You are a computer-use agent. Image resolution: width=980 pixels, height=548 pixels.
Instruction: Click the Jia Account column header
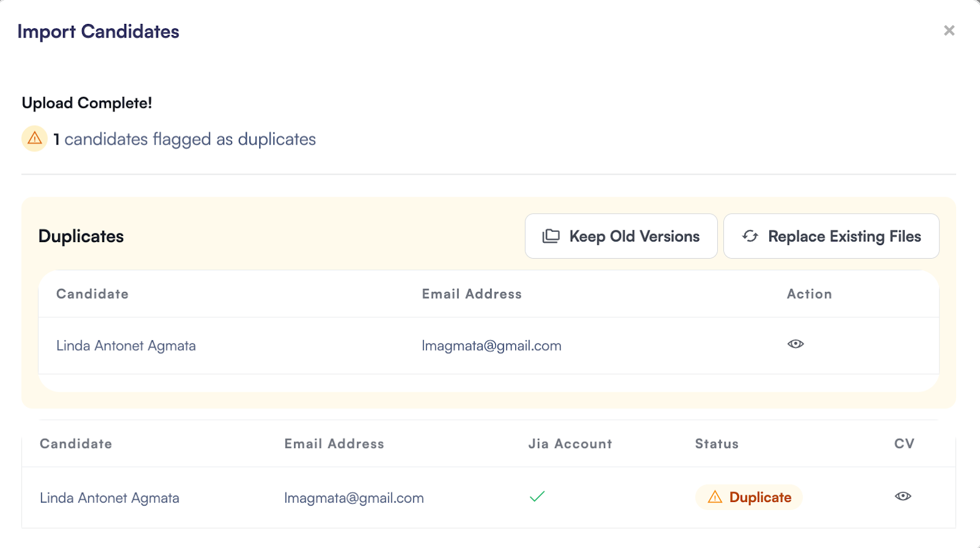(570, 444)
